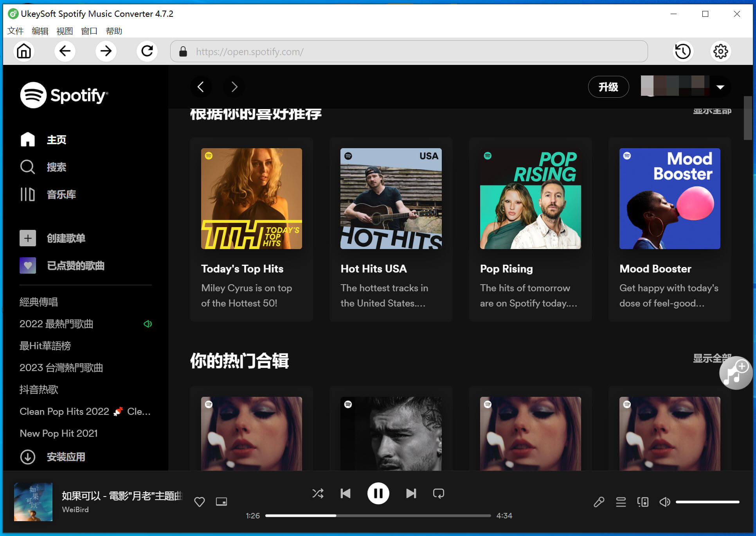Open the Pop Rising playlist card
Viewport: 756px width, 536px height.
531,229
